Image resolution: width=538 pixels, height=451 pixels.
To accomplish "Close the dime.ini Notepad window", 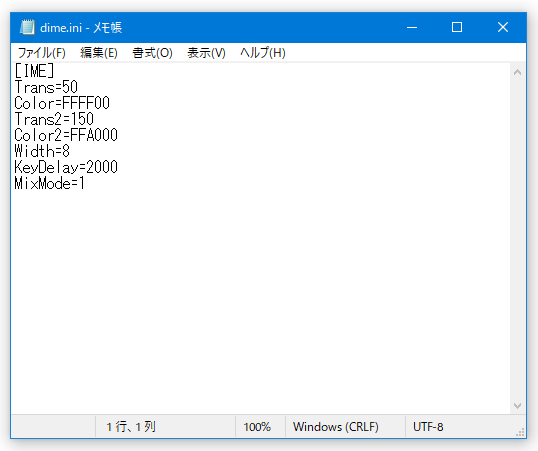I will coord(503,27).
